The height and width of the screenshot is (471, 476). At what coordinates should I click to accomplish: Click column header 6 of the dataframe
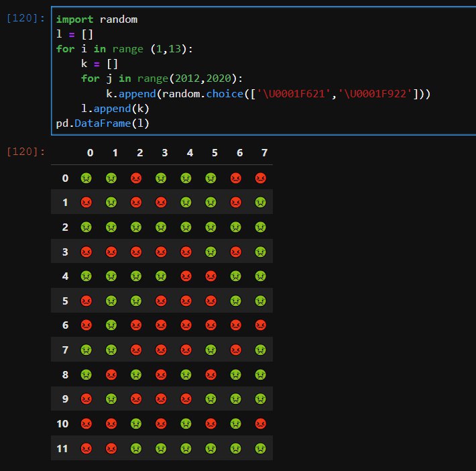240,153
